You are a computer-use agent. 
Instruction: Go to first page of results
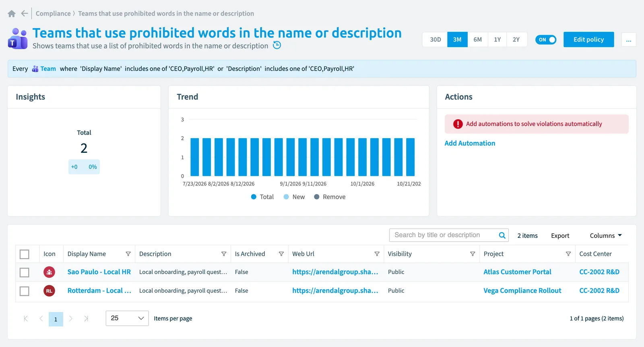click(x=26, y=318)
